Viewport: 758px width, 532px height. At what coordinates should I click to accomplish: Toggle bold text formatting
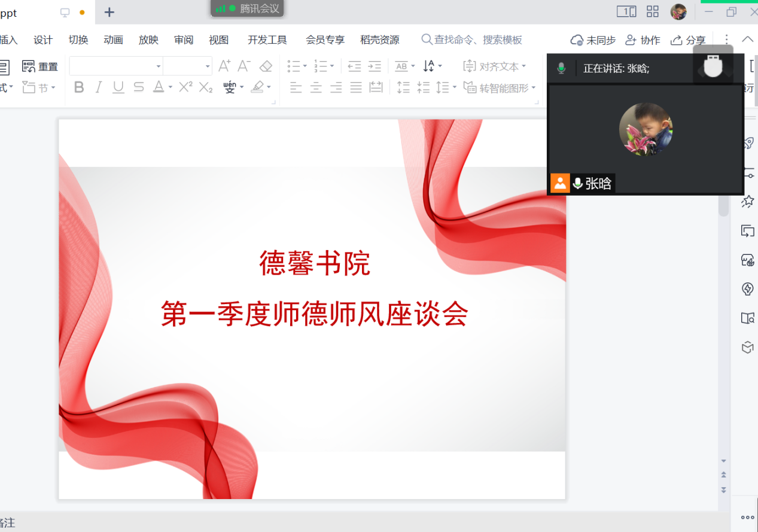[x=79, y=87]
